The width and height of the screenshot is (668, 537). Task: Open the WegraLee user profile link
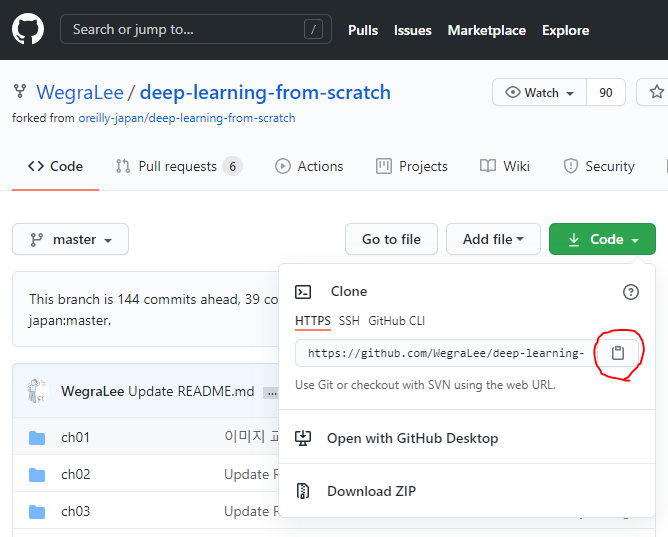click(x=80, y=92)
